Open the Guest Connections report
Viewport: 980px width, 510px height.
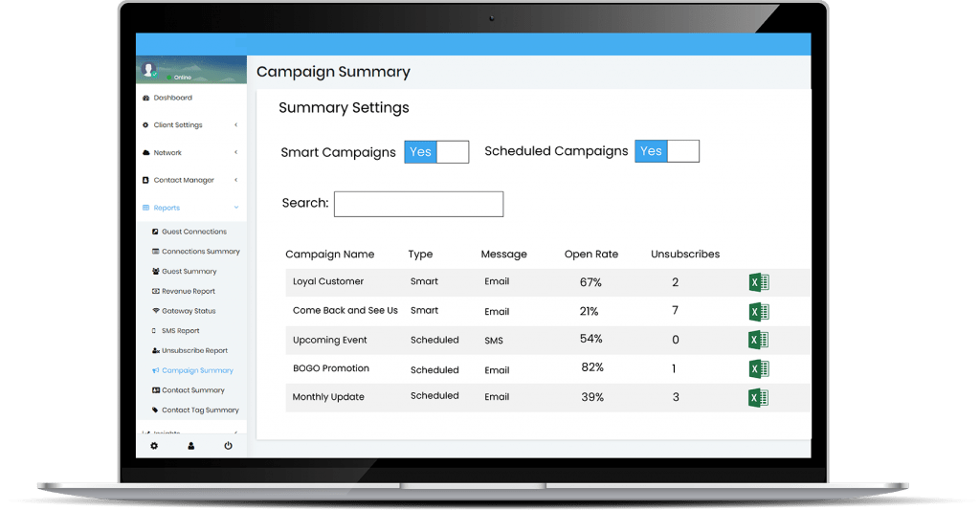click(193, 232)
